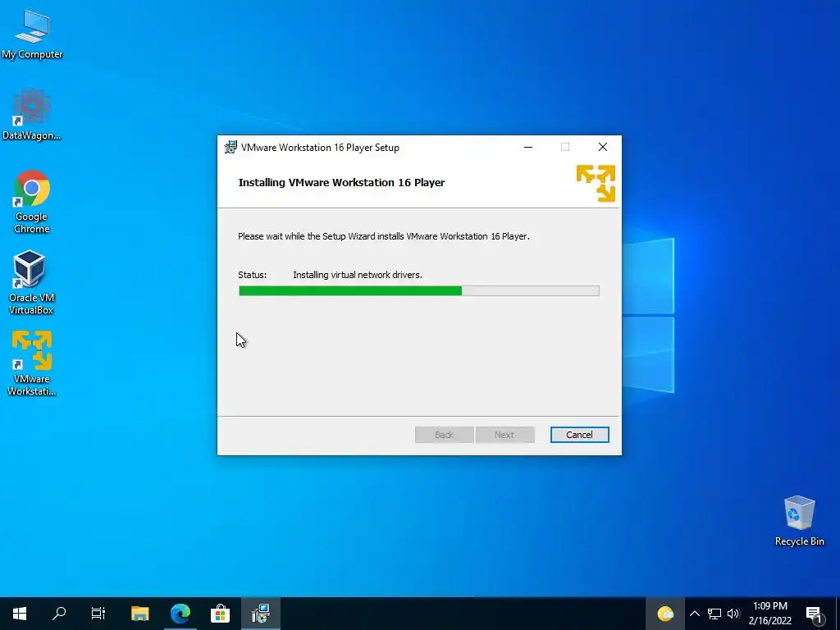Open the Recycle Bin
This screenshot has width=840, height=630.
pos(799,521)
